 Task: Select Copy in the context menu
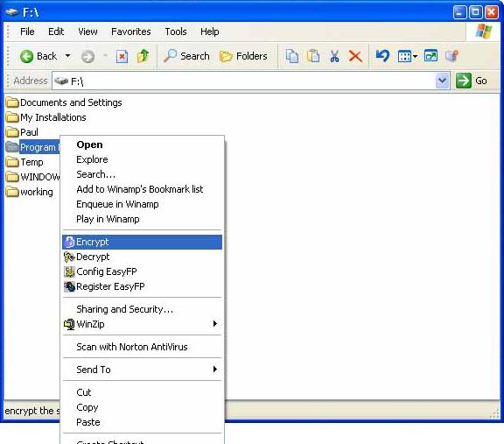[142, 407]
